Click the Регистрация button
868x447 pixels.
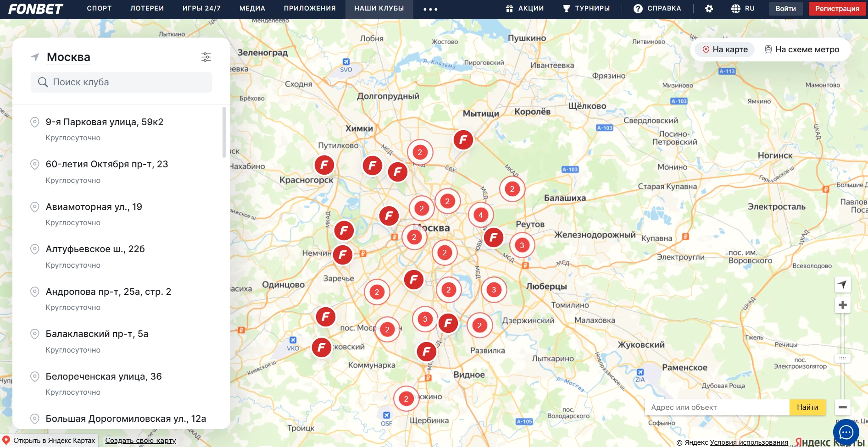[x=837, y=9]
